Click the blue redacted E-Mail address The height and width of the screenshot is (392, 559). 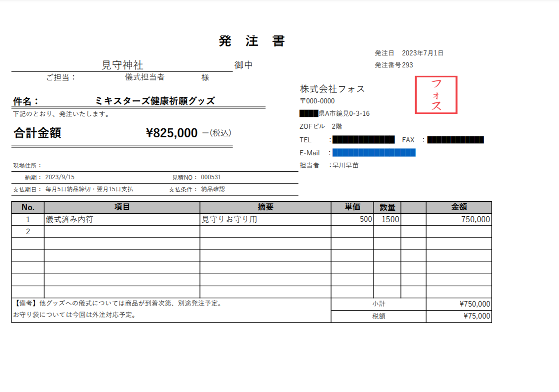click(x=374, y=153)
